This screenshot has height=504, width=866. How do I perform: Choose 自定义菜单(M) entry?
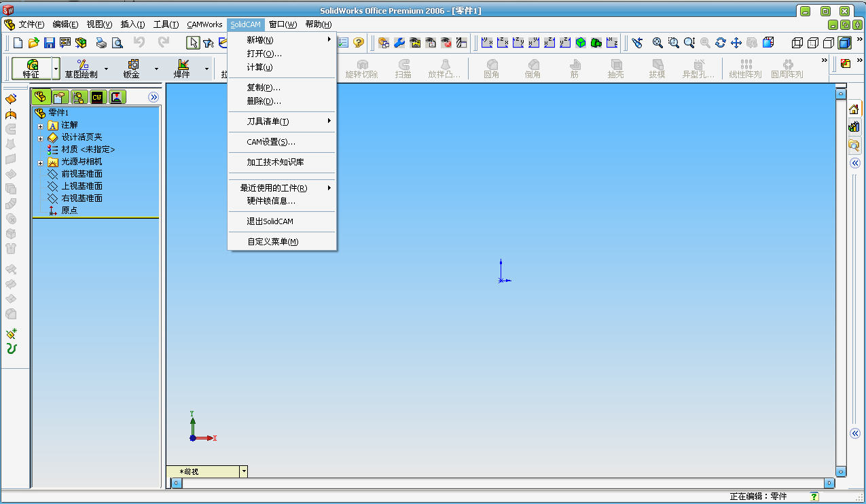pyautogui.click(x=282, y=241)
